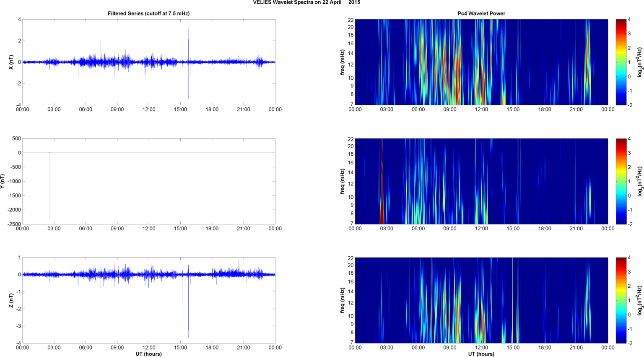Image resolution: width=644 pixels, height=357 pixels.
Task: Select freq (mHz) label of the top spectrogram
Action: [x=343, y=62]
